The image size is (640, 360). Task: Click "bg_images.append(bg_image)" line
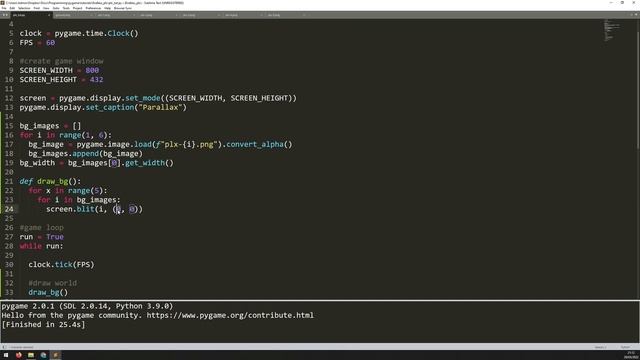[86, 153]
